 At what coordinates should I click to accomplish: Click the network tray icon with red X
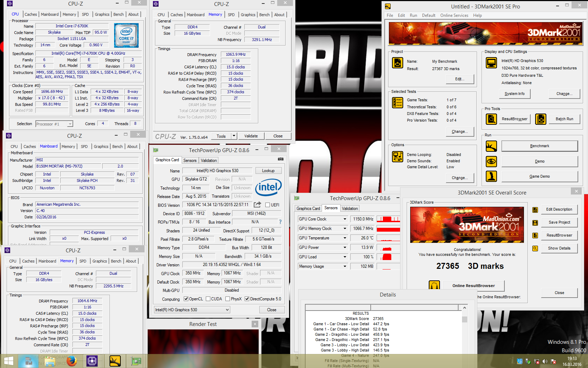pos(537,361)
